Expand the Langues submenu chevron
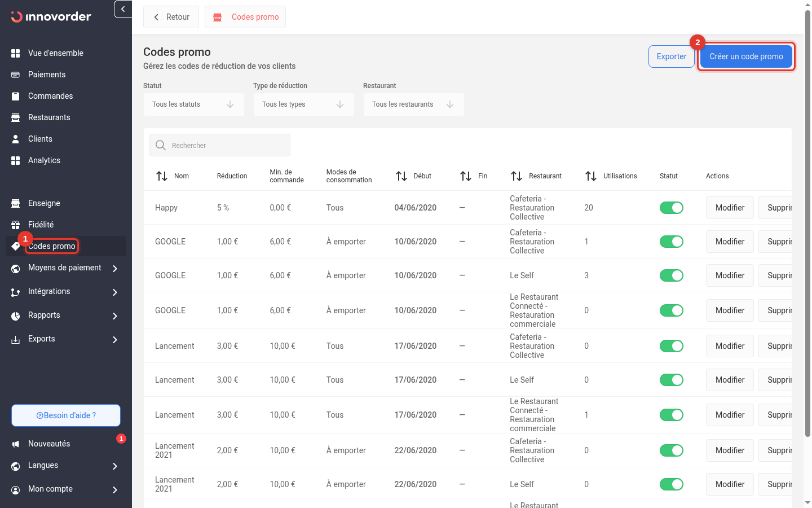812x508 pixels. pyautogui.click(x=115, y=466)
